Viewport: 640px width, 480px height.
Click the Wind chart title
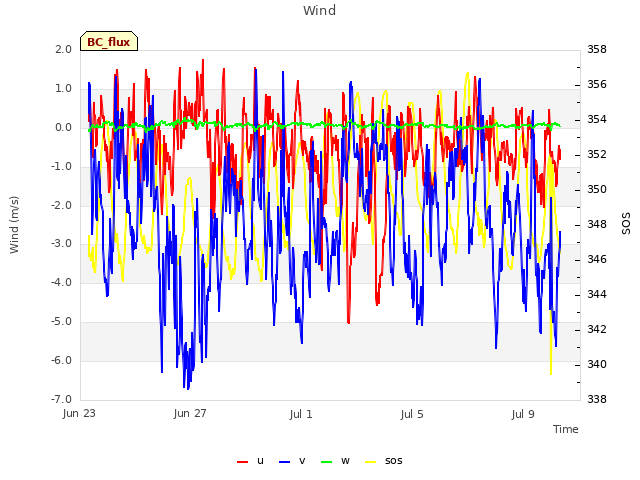click(x=320, y=10)
